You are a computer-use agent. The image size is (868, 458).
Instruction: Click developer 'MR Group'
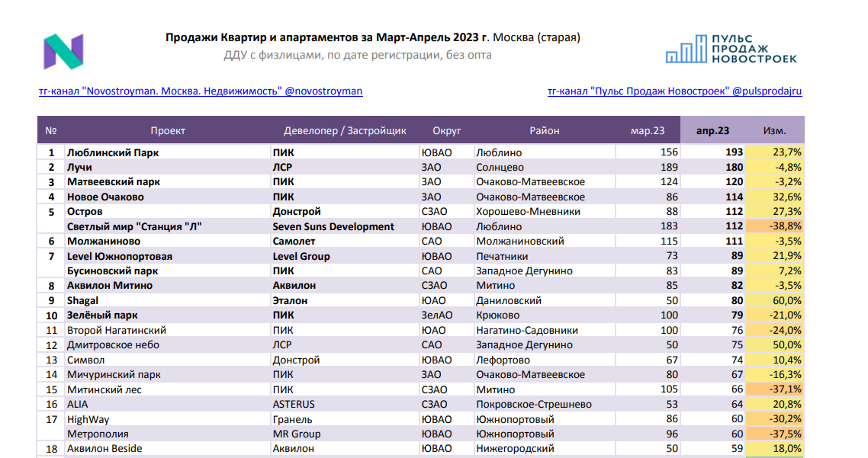click(x=297, y=434)
